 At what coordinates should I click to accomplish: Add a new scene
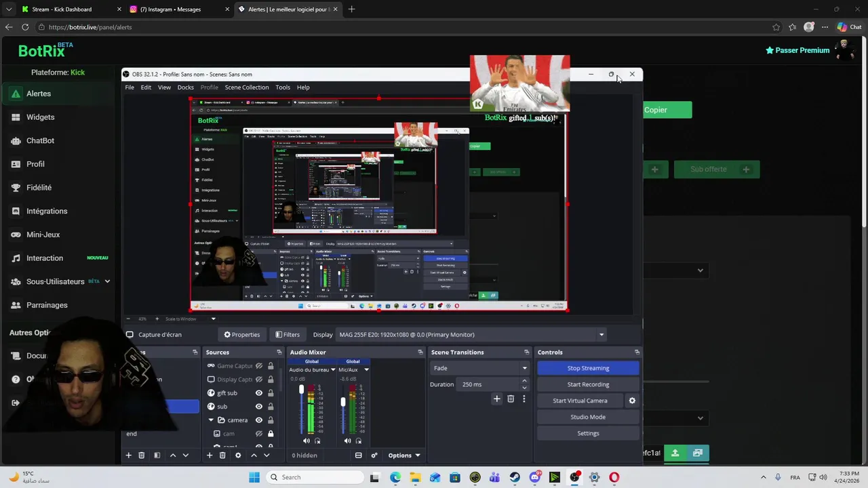pyautogui.click(x=128, y=455)
